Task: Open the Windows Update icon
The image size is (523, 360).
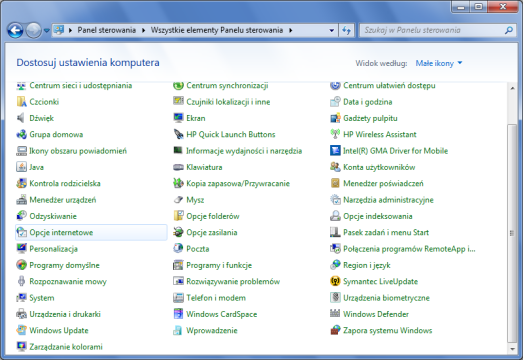Action: [x=21, y=331]
